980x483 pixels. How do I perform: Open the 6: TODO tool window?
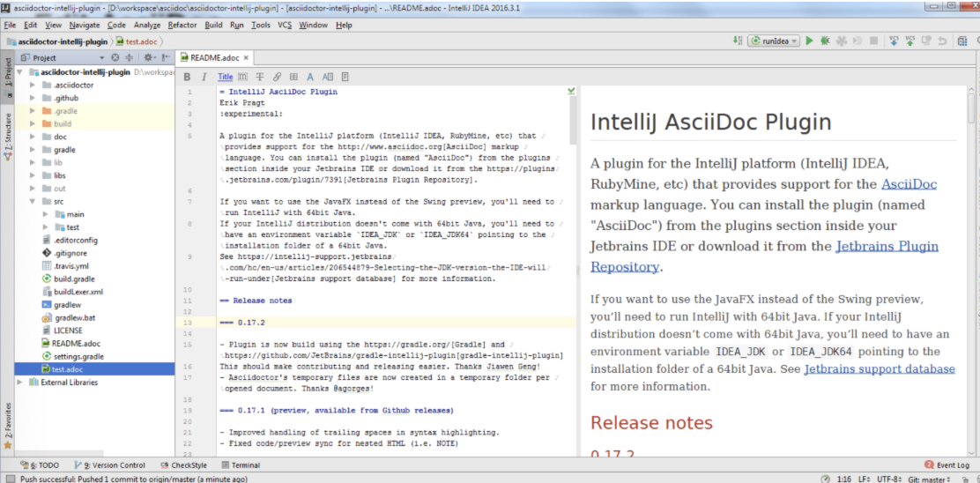(x=40, y=464)
